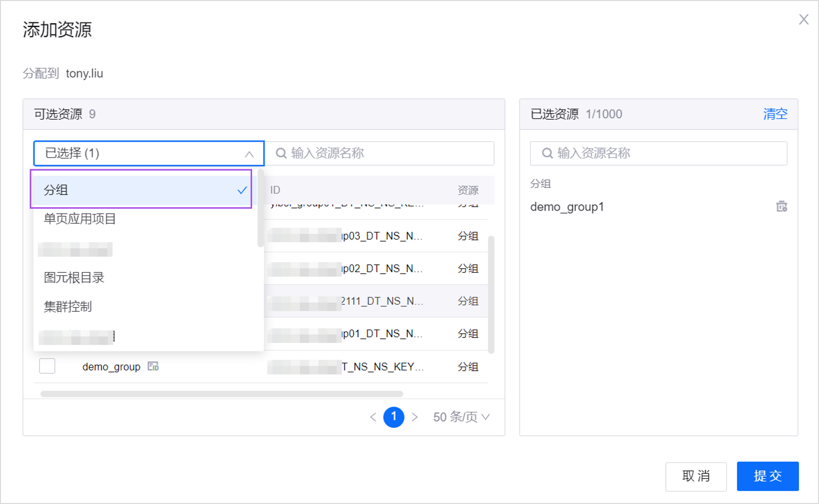Go to the previous page arrow
Screen dimensions: 819x504
pos(373,417)
